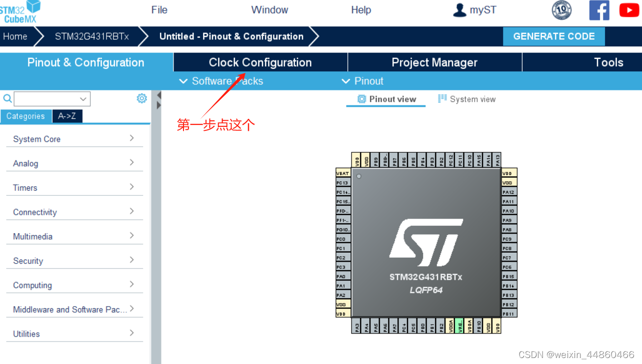Image resolution: width=642 pixels, height=364 pixels.
Task: Select the Categories tab toggle
Action: (x=26, y=116)
